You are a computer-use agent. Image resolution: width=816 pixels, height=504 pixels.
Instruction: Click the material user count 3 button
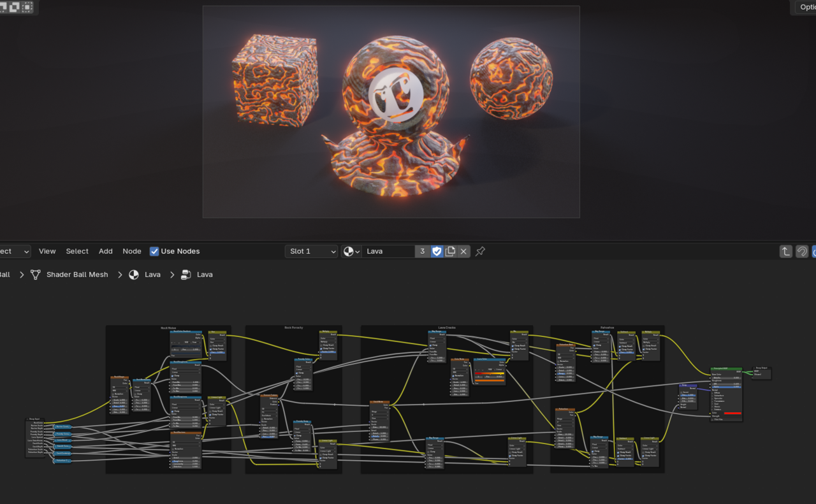[422, 251]
